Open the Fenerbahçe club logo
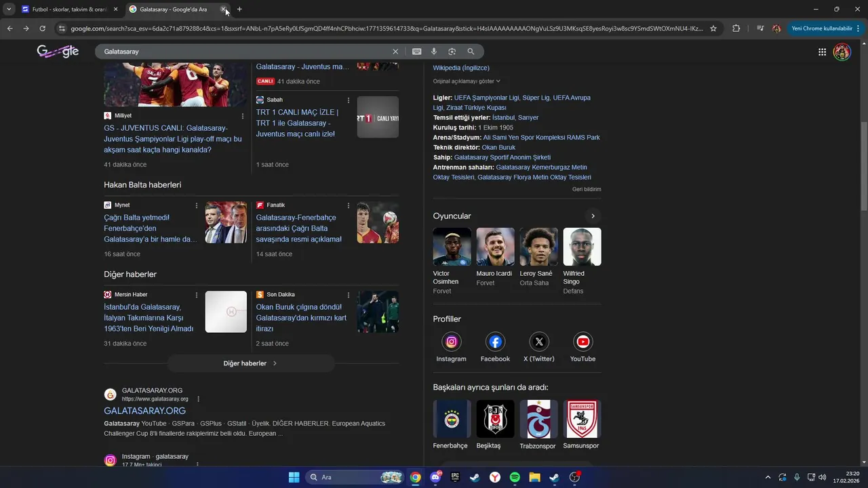This screenshot has height=488, width=868. click(452, 419)
